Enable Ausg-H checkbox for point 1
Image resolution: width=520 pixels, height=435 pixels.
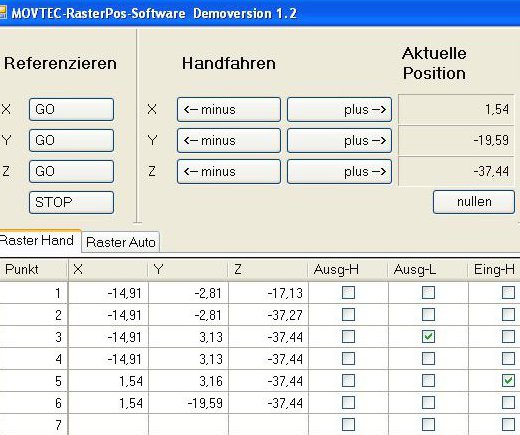click(348, 293)
